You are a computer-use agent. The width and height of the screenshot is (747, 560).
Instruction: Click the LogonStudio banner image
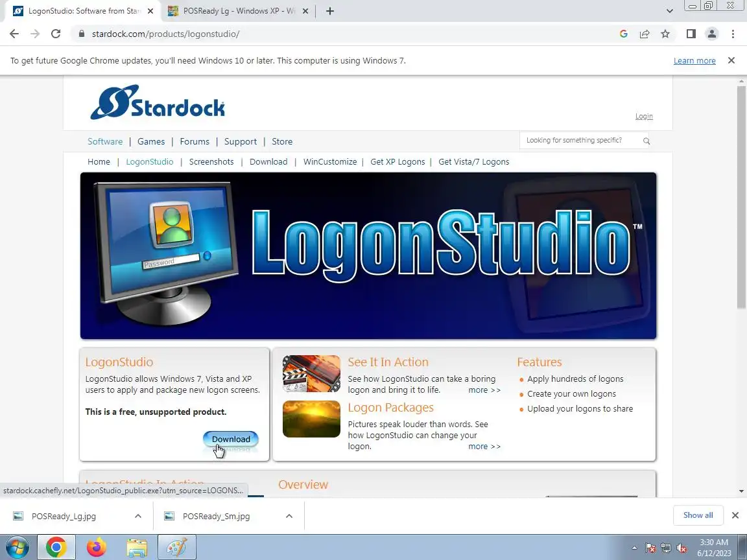(368, 256)
